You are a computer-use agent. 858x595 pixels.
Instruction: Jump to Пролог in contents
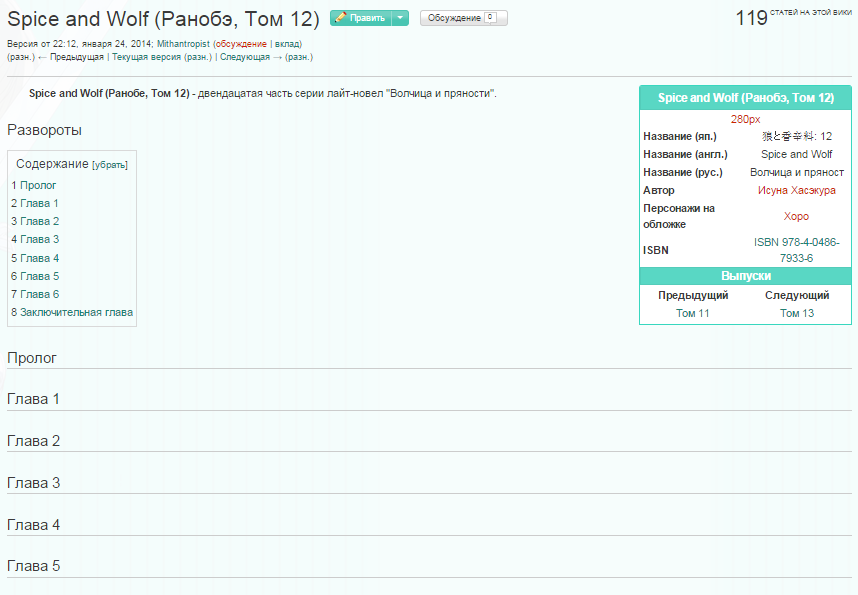pyautogui.click(x=38, y=186)
